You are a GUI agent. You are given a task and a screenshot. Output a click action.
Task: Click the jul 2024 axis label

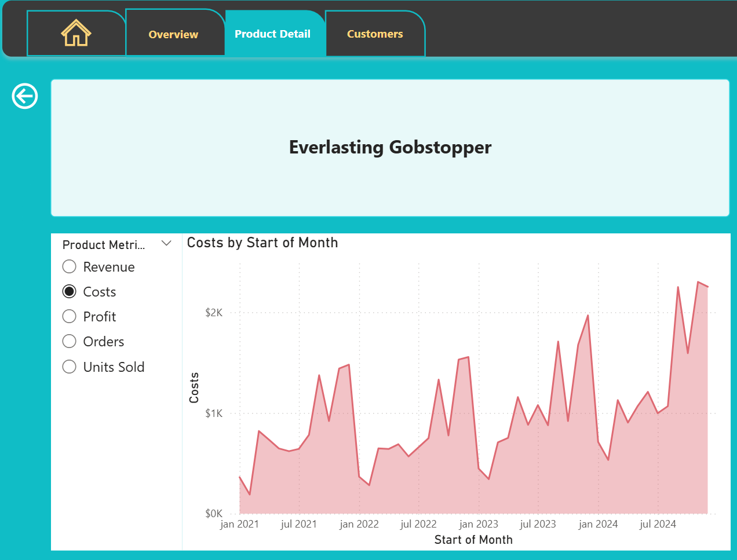658,524
